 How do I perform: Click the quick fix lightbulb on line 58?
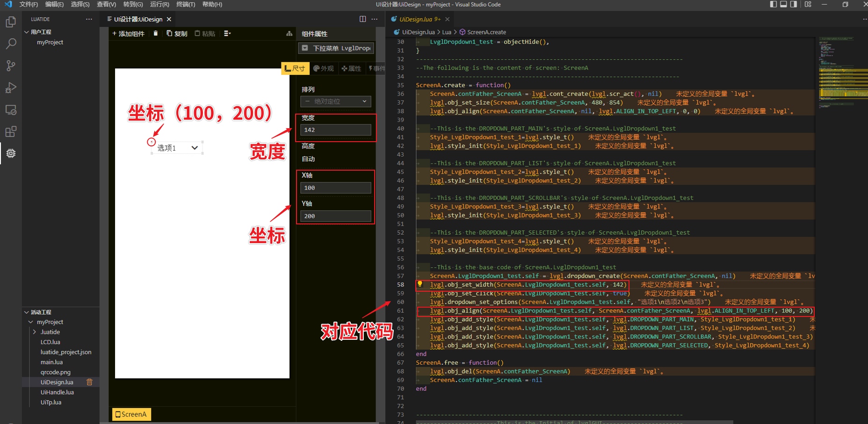[420, 284]
